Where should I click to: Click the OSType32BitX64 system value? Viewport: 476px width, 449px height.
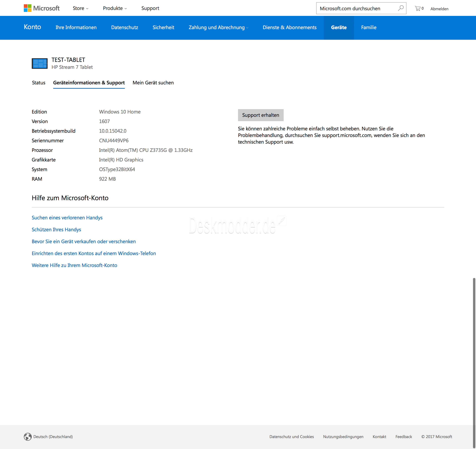[117, 169]
